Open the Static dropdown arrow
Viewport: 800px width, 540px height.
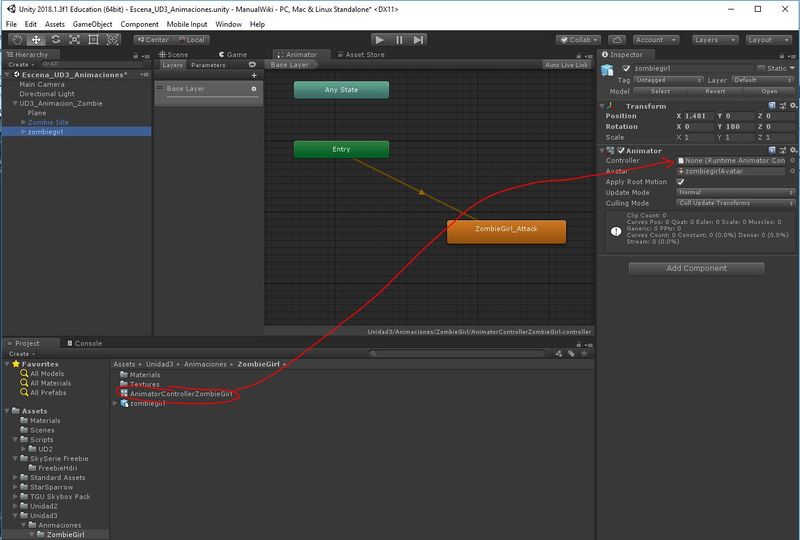[x=792, y=68]
